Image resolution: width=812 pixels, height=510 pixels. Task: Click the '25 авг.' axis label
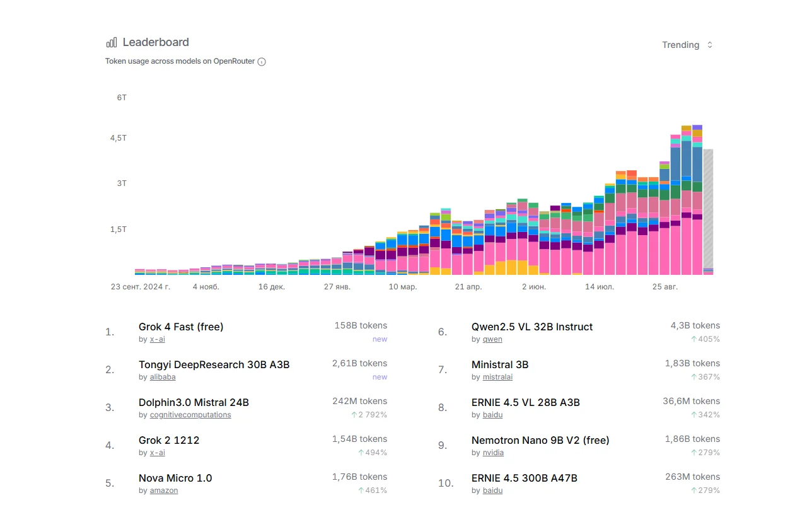click(665, 287)
